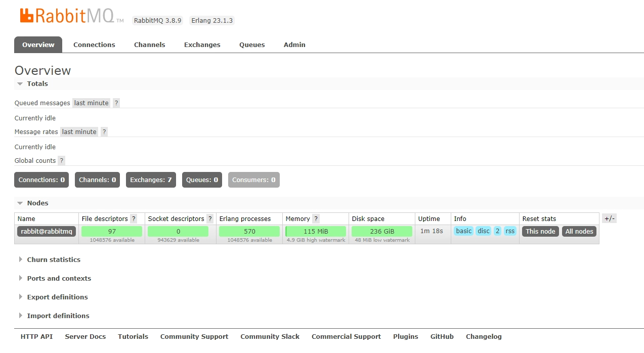Click the '943629 available' text
644x353 pixels.
[x=178, y=240]
